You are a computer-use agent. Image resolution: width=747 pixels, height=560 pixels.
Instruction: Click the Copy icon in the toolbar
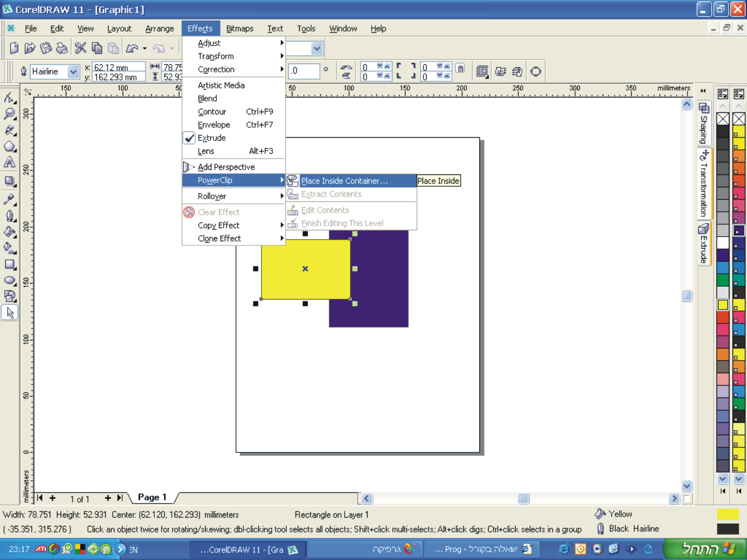(x=97, y=48)
